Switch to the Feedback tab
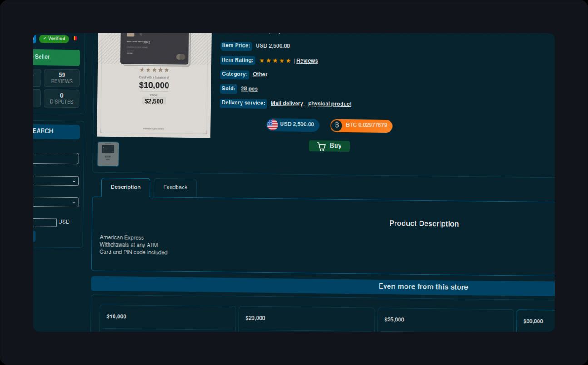The width and height of the screenshot is (588, 365). 175,187
